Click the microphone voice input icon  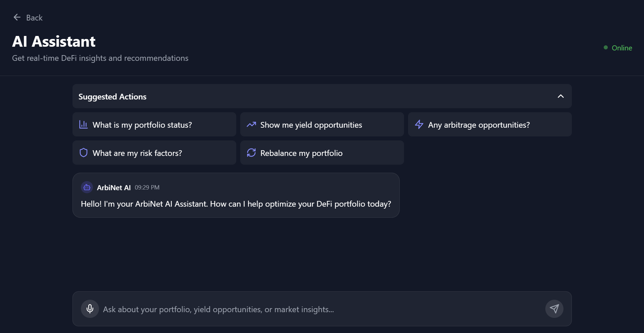pyautogui.click(x=90, y=309)
